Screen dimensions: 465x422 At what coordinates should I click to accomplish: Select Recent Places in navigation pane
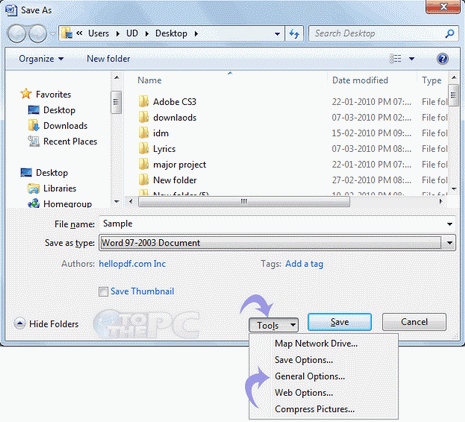click(x=70, y=141)
